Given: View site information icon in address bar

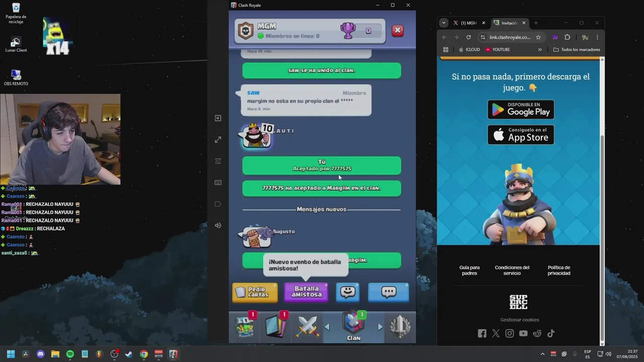Looking at the screenshot, I should click(483, 37).
